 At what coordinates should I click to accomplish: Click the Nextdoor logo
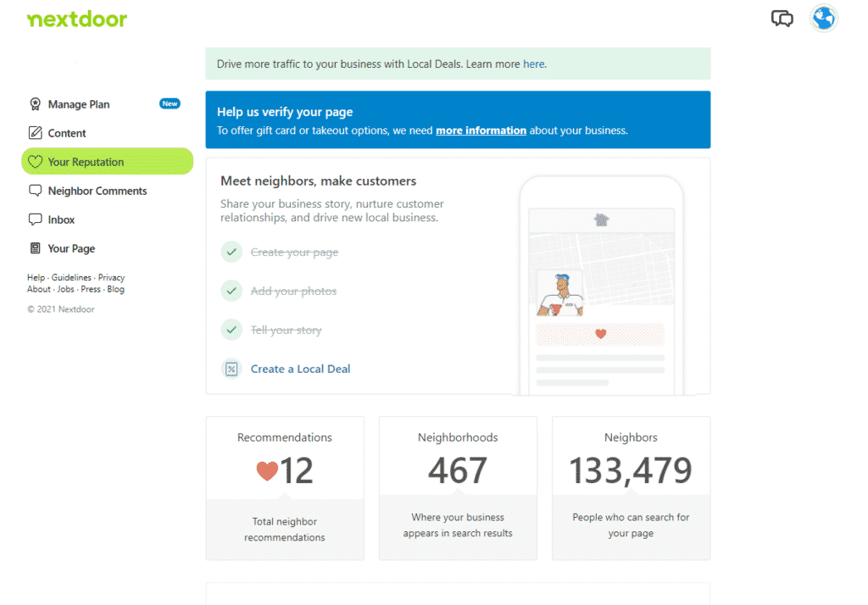76,19
